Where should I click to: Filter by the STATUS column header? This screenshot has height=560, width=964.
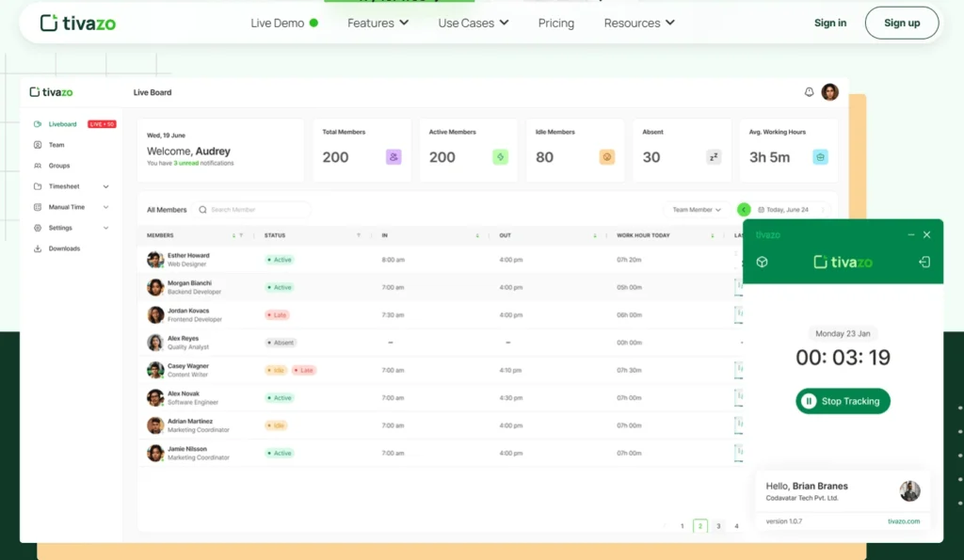click(x=359, y=236)
